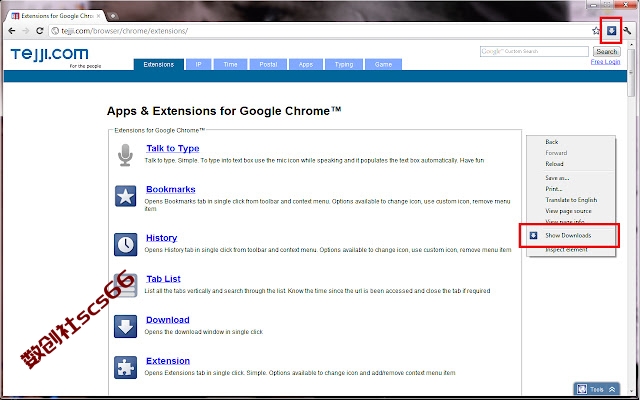640x400 pixels.
Task: Open the History extension link
Action: pyautogui.click(x=162, y=238)
